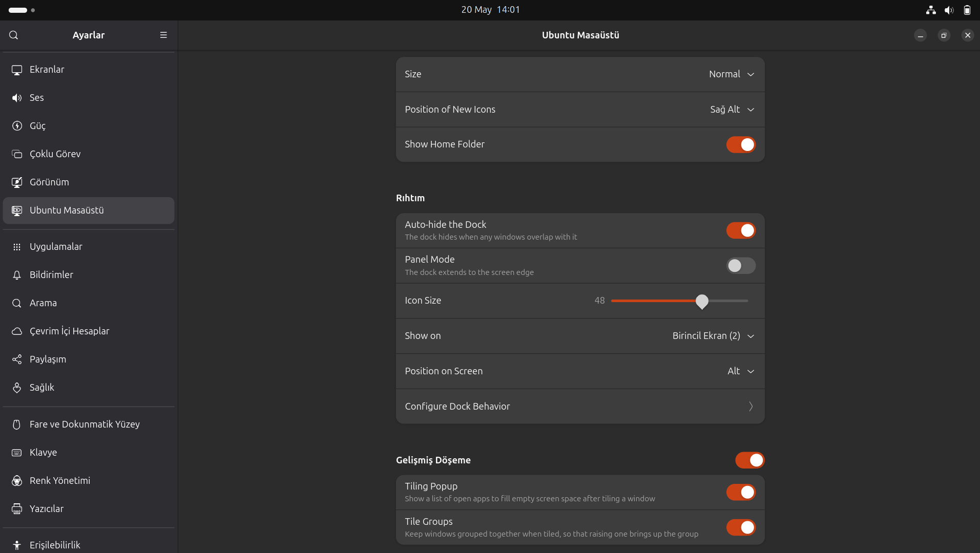Click the Bildirimler bell icon
The width and height of the screenshot is (980, 553).
click(x=17, y=275)
